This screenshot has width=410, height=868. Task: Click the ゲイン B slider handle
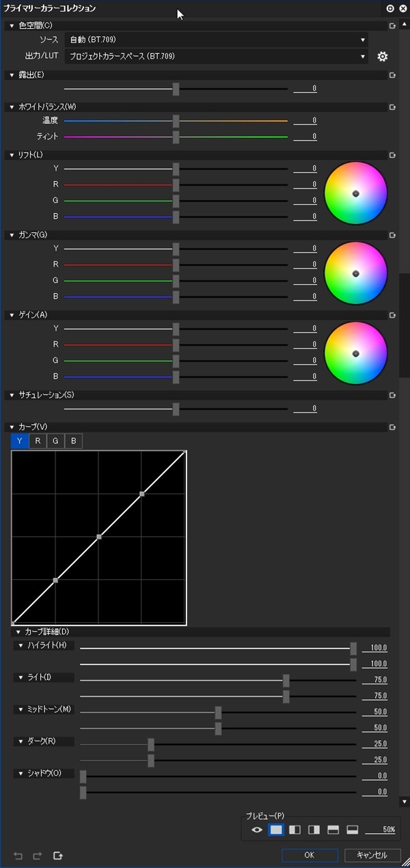pos(176,377)
